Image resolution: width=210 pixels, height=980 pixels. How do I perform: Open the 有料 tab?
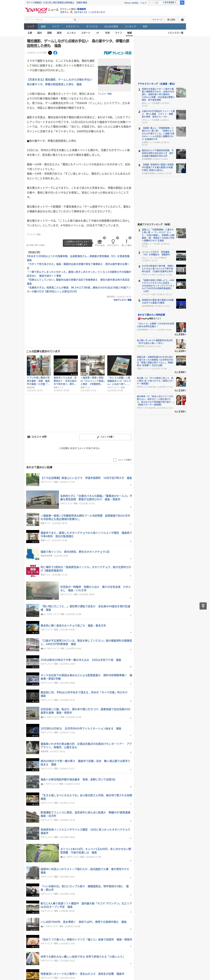point(145,26)
